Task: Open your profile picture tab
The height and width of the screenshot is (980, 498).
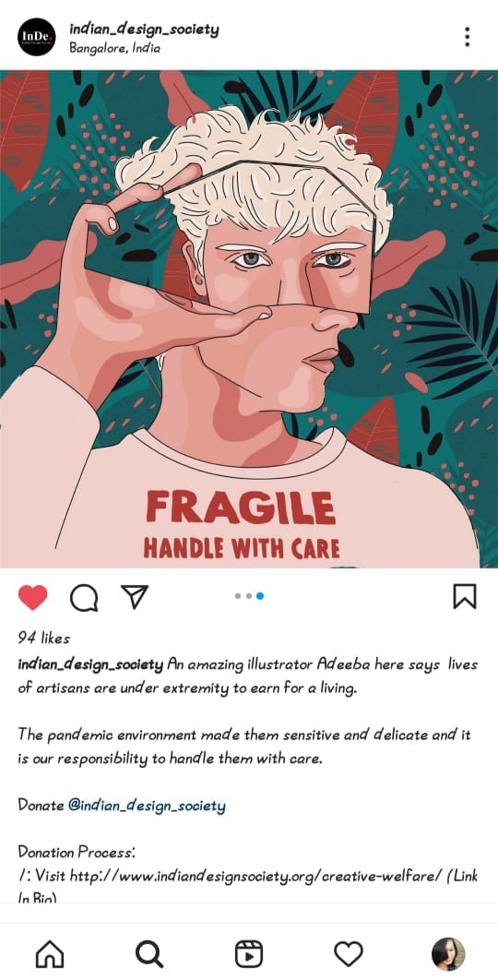Action: click(x=448, y=954)
